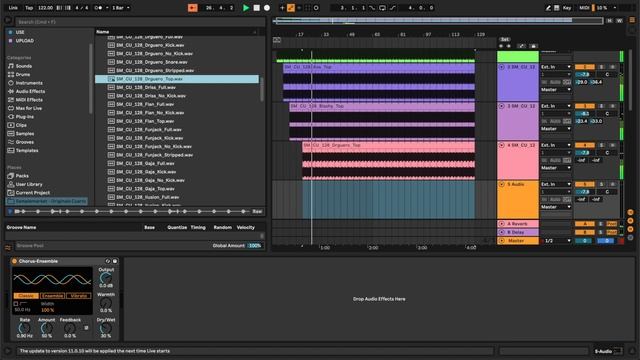Toggle Chorus-Ensemble device activator
This screenshot has width=640, height=360.
(x=14, y=261)
